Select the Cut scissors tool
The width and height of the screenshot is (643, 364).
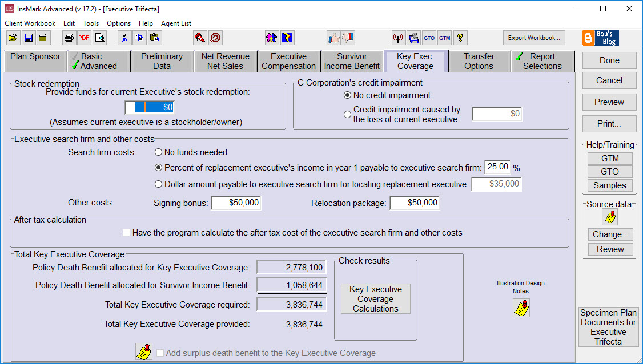click(124, 37)
